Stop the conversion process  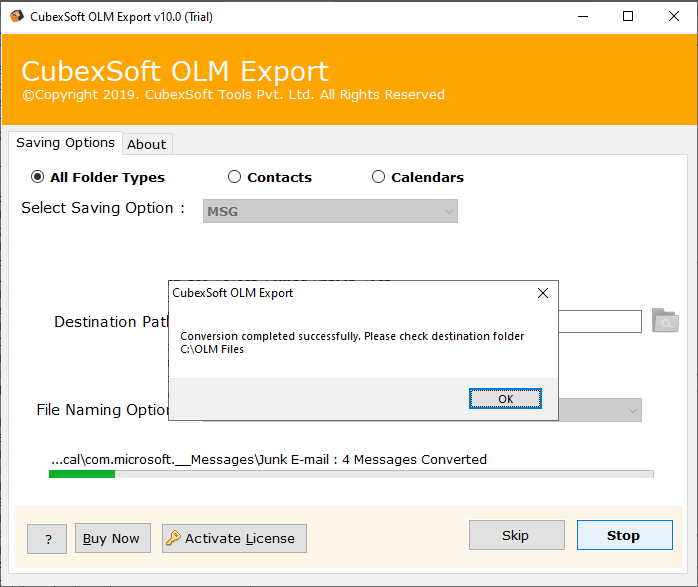[x=625, y=535]
